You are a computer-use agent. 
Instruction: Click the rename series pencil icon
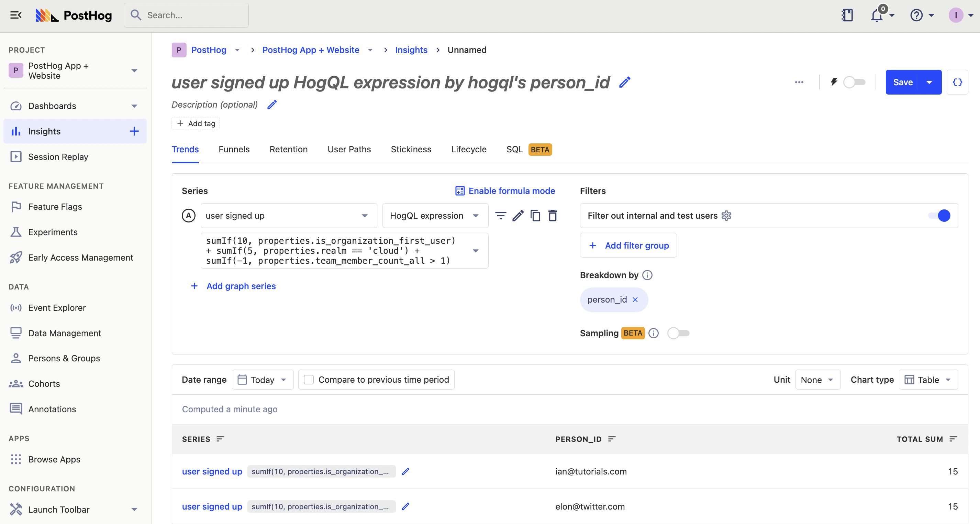(518, 216)
